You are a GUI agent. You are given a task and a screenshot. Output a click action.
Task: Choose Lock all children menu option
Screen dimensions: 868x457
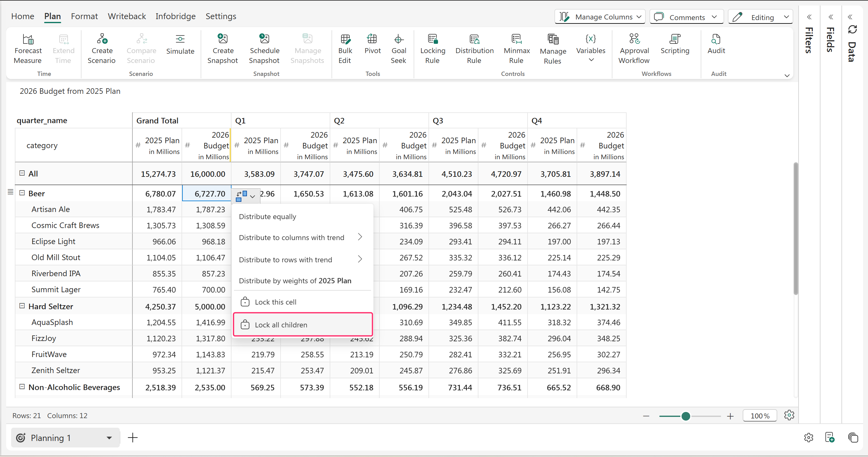(281, 325)
